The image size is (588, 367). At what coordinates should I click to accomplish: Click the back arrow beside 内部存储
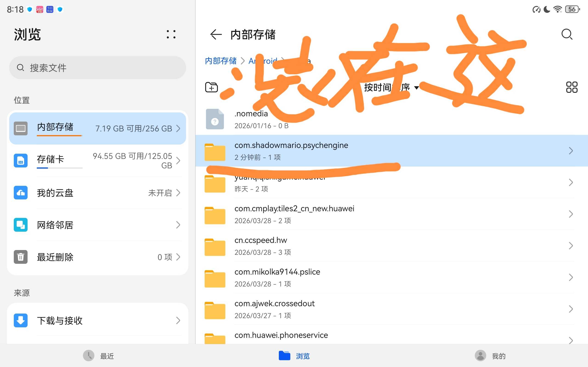click(216, 34)
